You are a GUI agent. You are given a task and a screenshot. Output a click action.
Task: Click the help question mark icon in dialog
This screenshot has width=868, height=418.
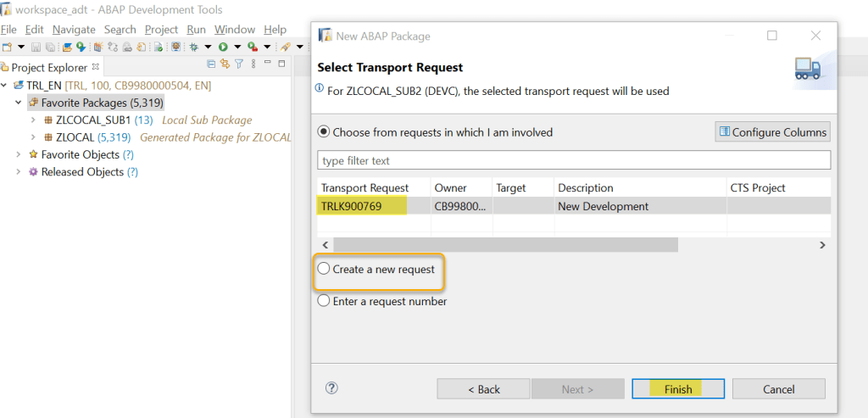[331, 387]
